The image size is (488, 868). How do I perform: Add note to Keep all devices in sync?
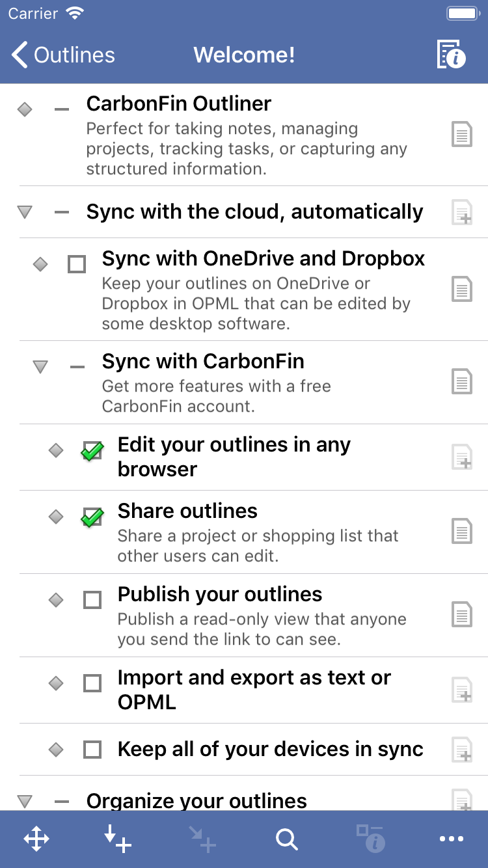click(461, 750)
